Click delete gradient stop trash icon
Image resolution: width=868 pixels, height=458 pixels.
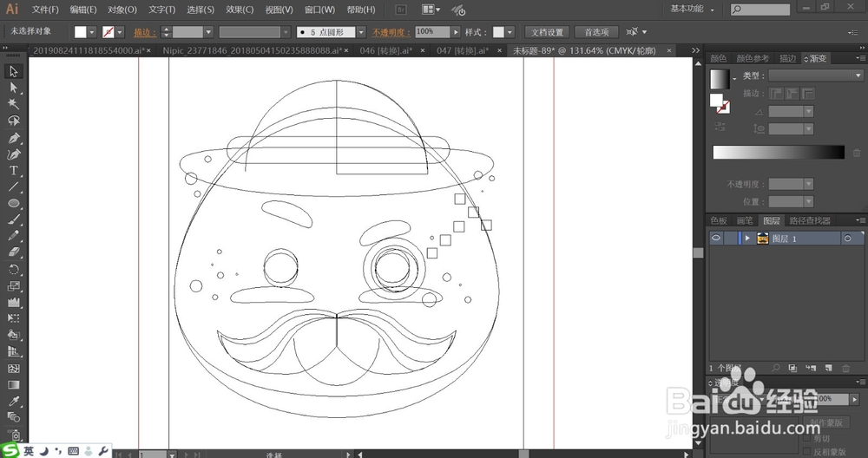(x=857, y=153)
